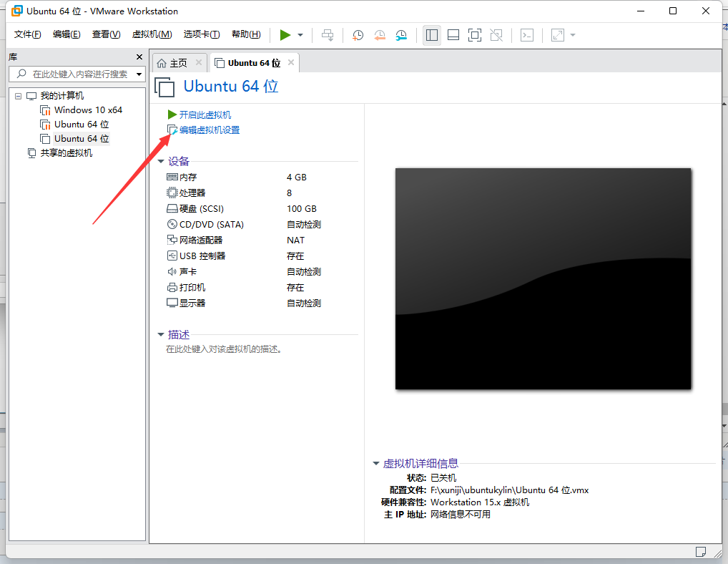The width and height of the screenshot is (728, 564).
Task: Click the Unity mode toolbar icon
Action: [x=496, y=35]
